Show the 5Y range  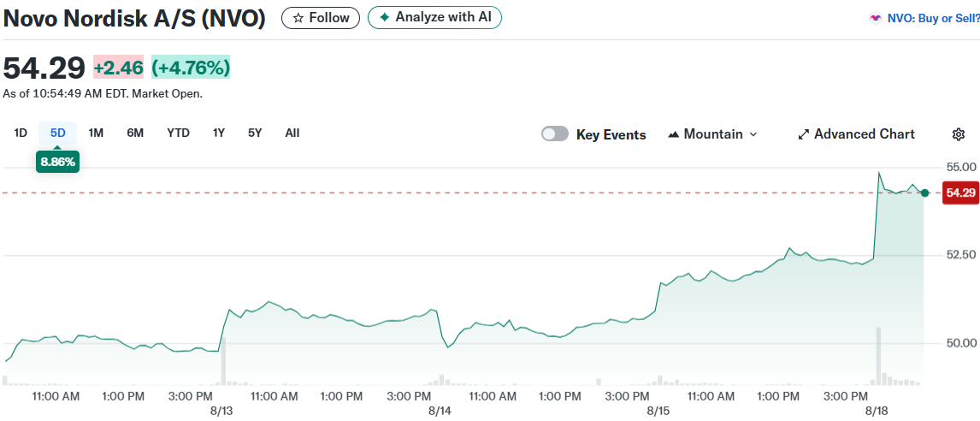coord(255,133)
